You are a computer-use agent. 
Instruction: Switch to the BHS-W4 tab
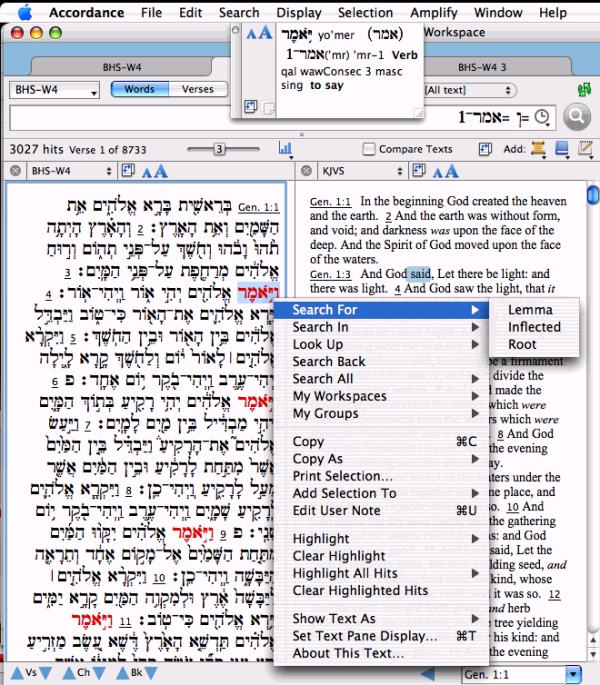point(122,67)
